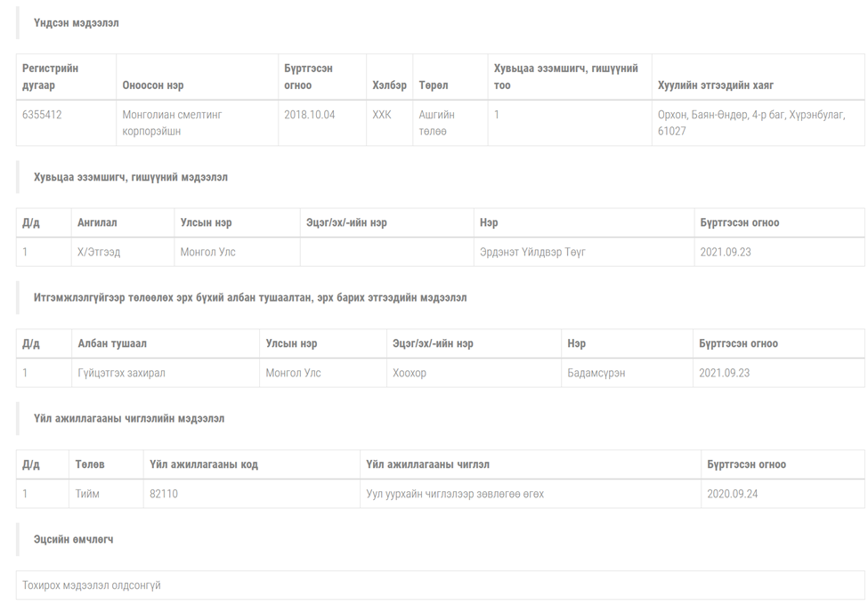Click the registration number 6355412
The width and height of the screenshot is (868, 605).
42,115
